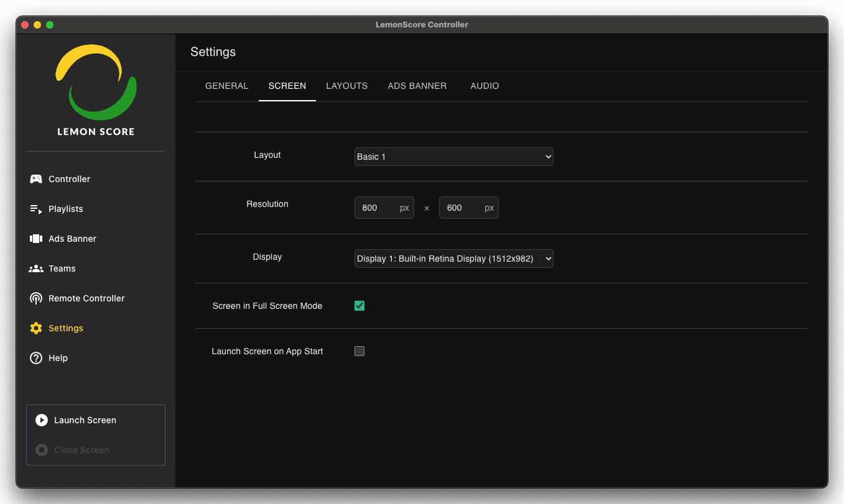Click the Launch Screen play icon
The height and width of the screenshot is (504, 844).
tap(42, 420)
